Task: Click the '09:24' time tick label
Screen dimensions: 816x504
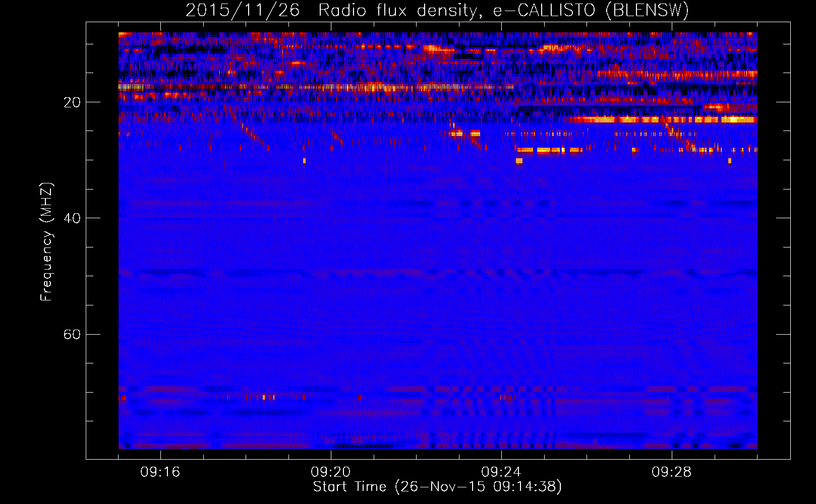Action: (x=501, y=472)
